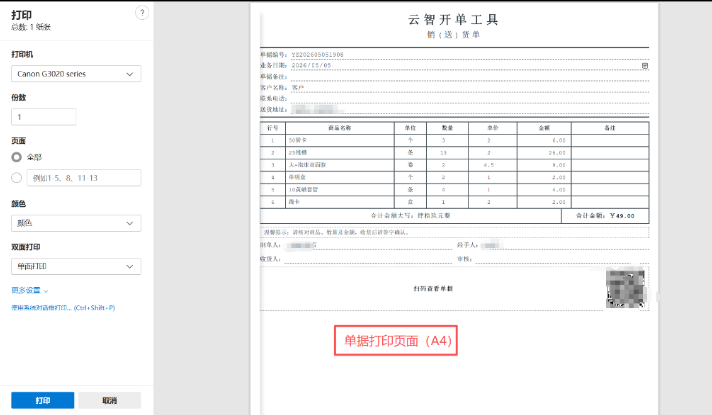This screenshot has width=712, height=415.
Task: Click the 数量 column header
Action: pos(447,128)
